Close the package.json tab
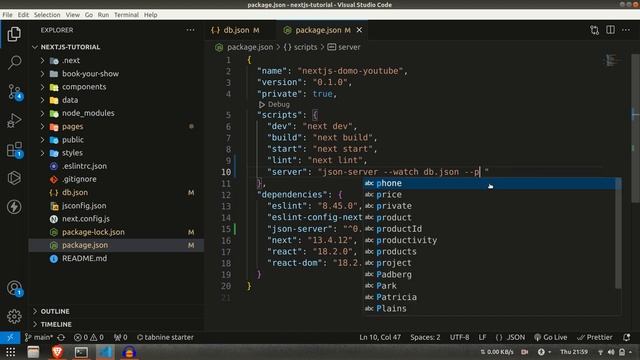640x360 pixels. pos(359,30)
